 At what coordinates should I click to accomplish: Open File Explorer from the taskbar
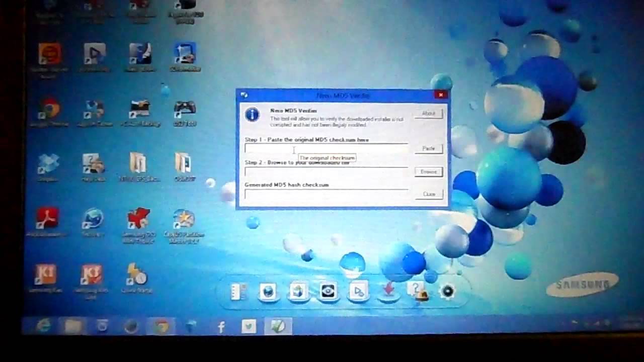[73, 327]
